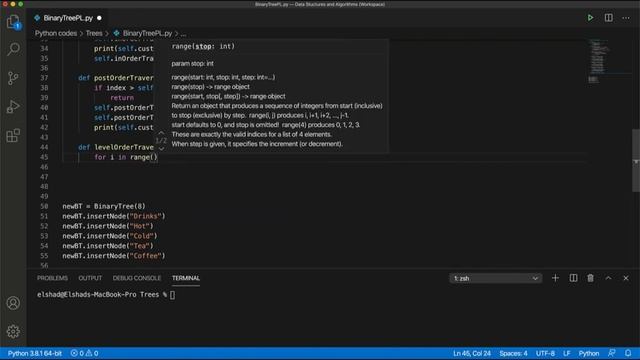Click inside range() on line 45
The width and height of the screenshot is (640, 360).
point(154,157)
